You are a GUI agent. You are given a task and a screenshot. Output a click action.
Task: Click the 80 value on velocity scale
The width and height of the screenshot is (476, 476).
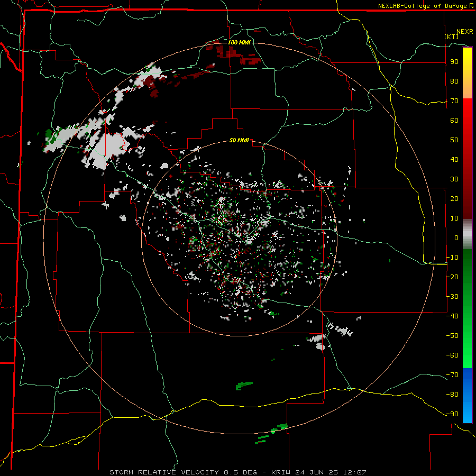tap(454, 81)
